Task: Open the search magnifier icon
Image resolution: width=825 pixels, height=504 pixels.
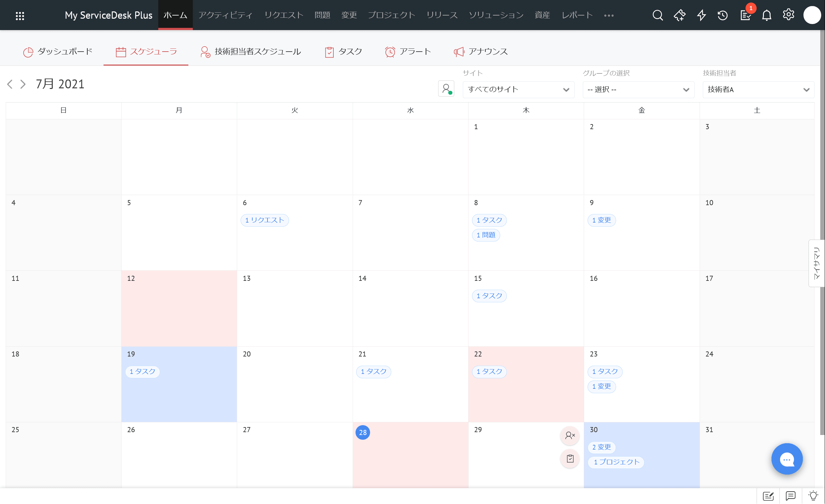Action: click(x=658, y=16)
